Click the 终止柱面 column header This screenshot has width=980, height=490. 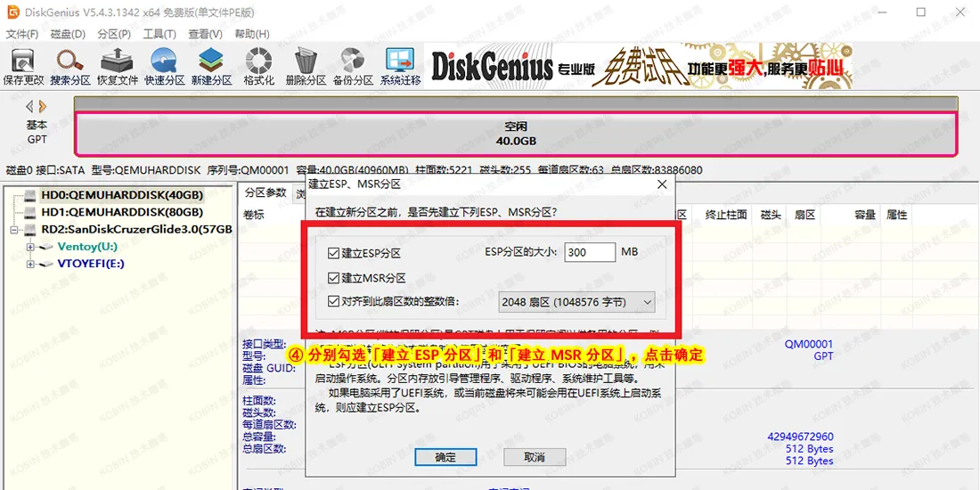pos(726,215)
